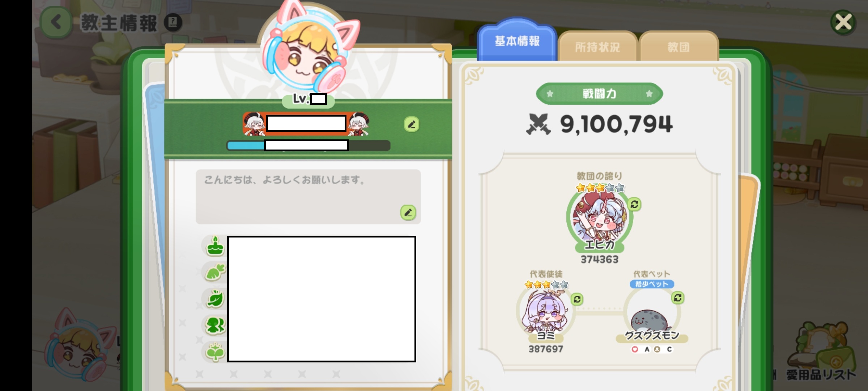
Task: Switch to the 所持状況 tab
Action: coord(597,47)
